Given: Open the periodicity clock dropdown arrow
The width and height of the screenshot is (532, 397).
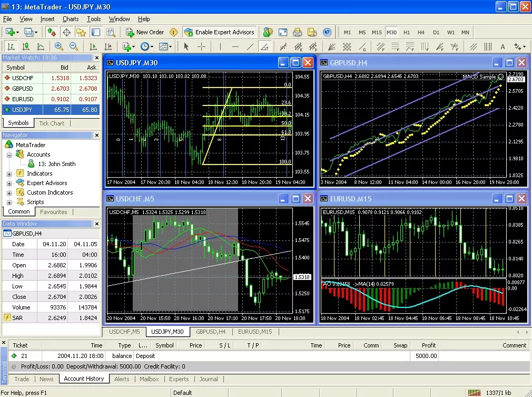Looking at the screenshot, I should pos(152,47).
